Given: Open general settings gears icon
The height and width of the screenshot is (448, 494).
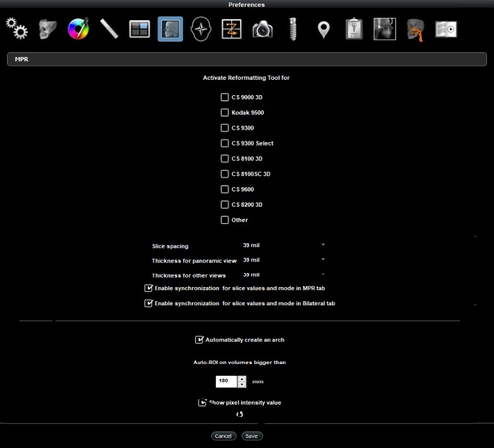Looking at the screenshot, I should click(x=17, y=29).
